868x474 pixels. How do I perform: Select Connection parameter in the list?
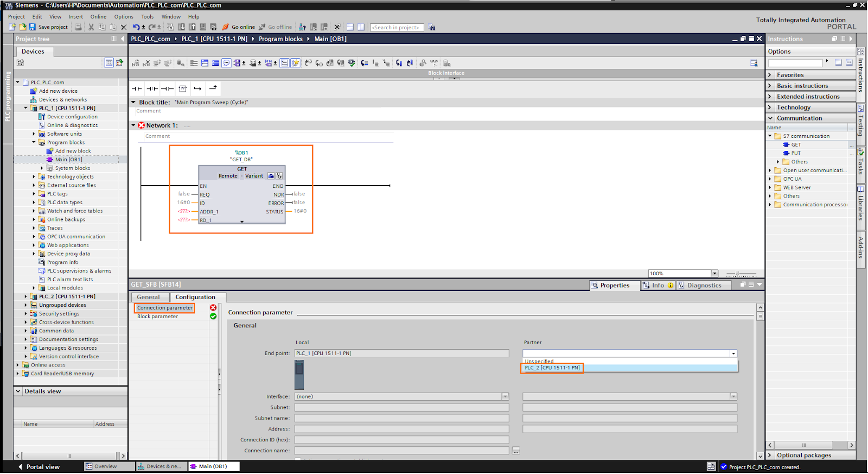pos(164,308)
